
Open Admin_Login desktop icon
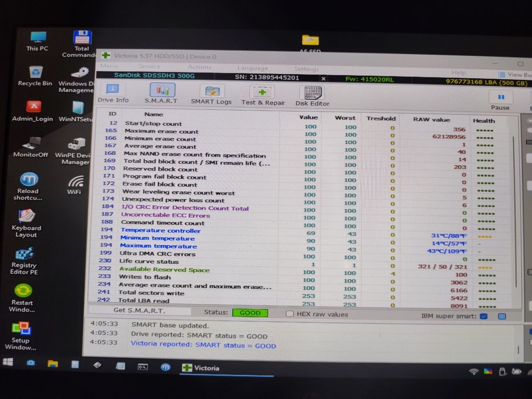tap(33, 111)
